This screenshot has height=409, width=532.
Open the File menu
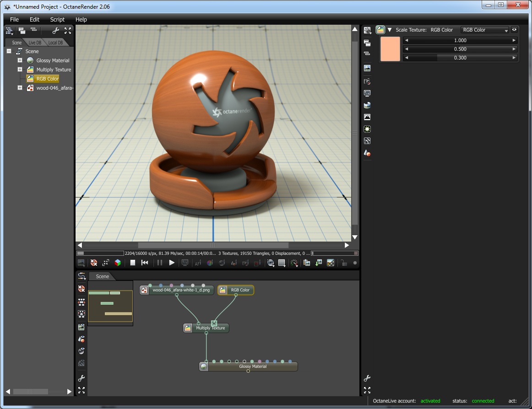14,19
